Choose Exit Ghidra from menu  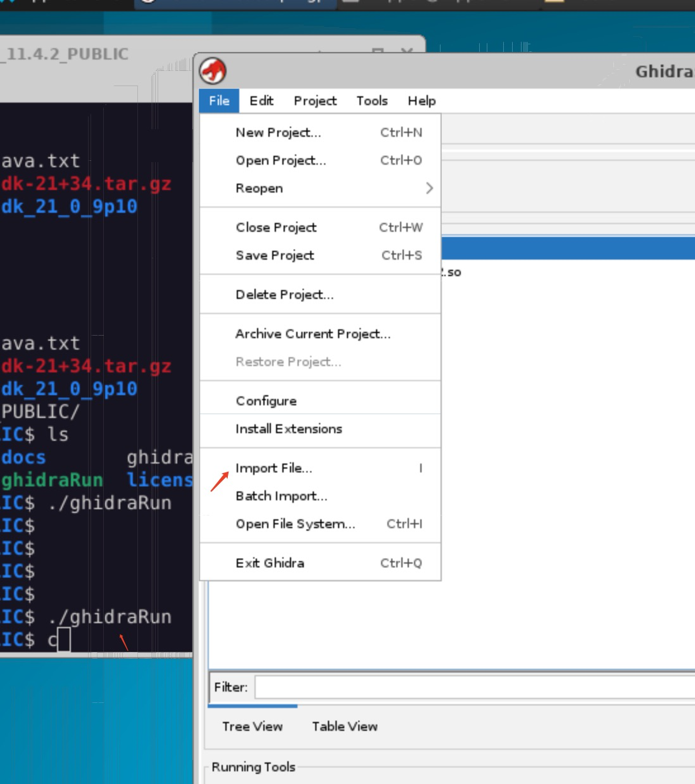click(320, 563)
